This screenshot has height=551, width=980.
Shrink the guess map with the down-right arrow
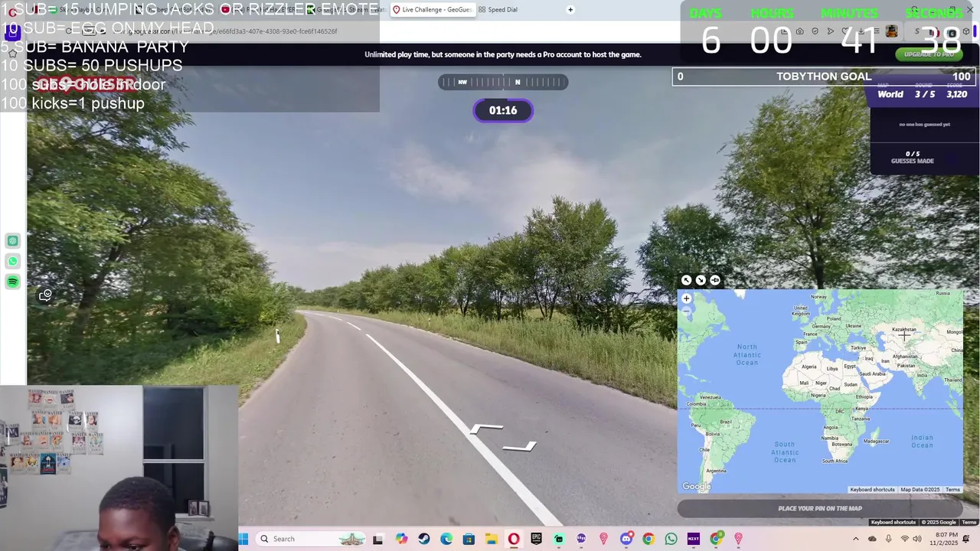click(x=701, y=280)
